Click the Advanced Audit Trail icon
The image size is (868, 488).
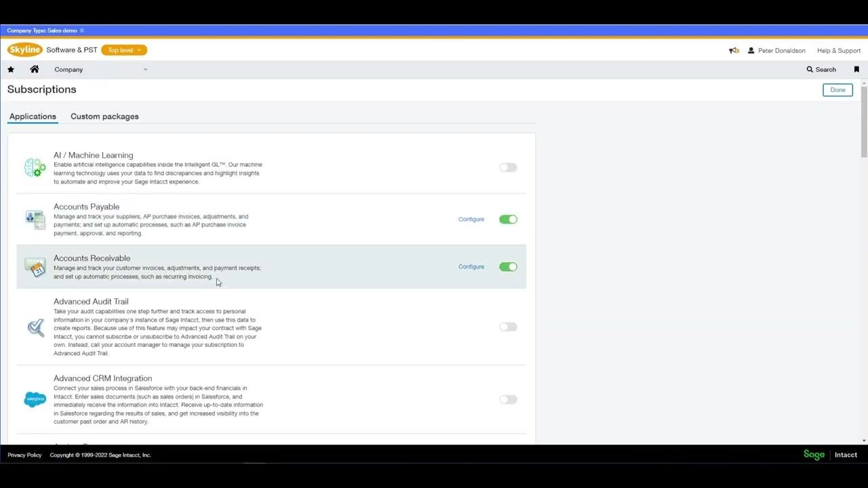coord(35,327)
